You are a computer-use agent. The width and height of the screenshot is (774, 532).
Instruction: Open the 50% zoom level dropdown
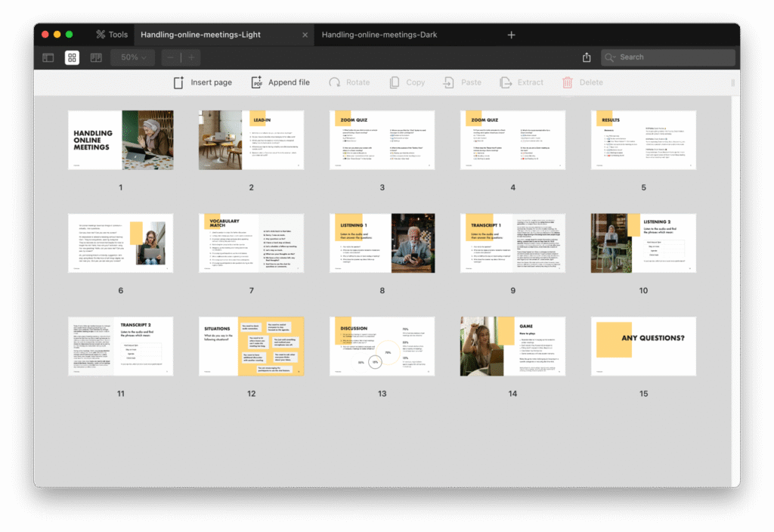[133, 57]
